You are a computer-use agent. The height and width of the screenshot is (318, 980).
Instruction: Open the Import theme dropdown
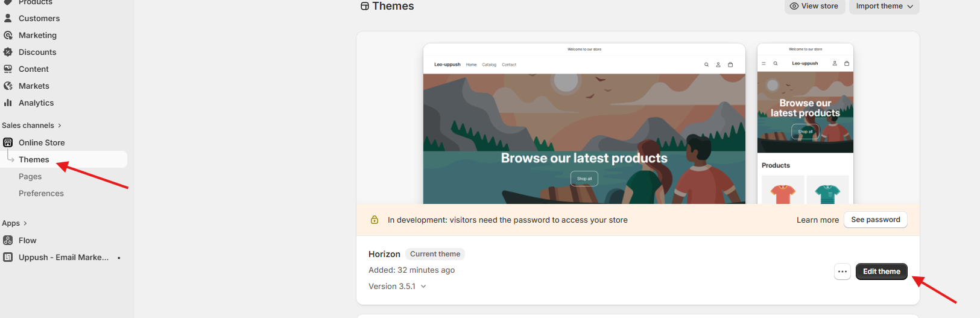point(885,6)
